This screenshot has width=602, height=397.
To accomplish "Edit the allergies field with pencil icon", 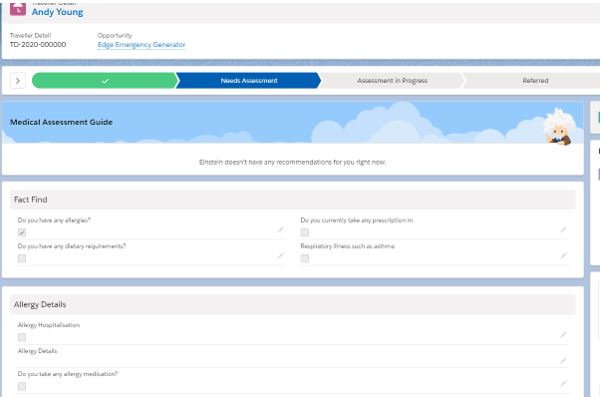I will [x=281, y=230].
